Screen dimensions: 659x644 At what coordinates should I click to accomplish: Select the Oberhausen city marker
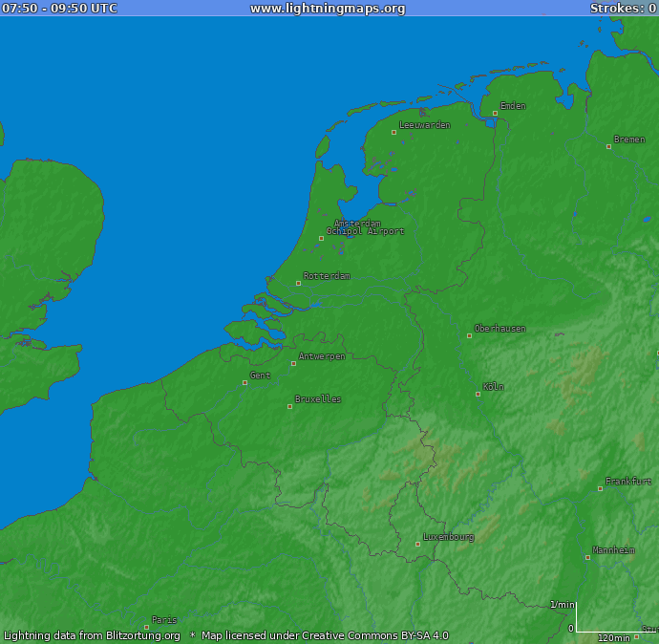pyautogui.click(x=469, y=335)
